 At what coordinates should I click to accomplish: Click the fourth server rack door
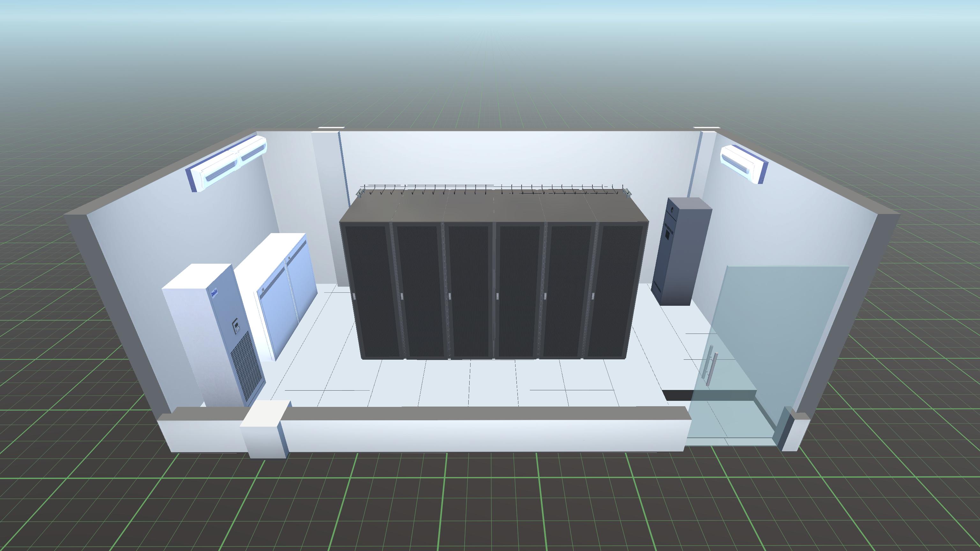click(x=519, y=291)
